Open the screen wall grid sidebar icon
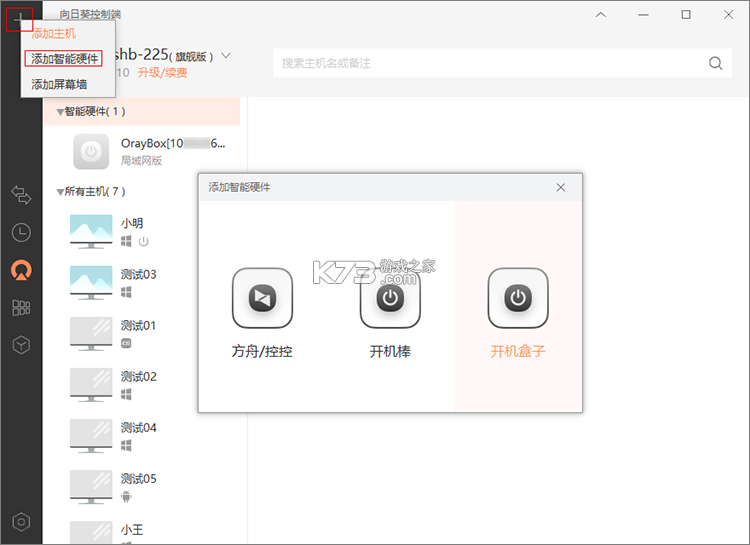750x545 pixels. tap(21, 308)
